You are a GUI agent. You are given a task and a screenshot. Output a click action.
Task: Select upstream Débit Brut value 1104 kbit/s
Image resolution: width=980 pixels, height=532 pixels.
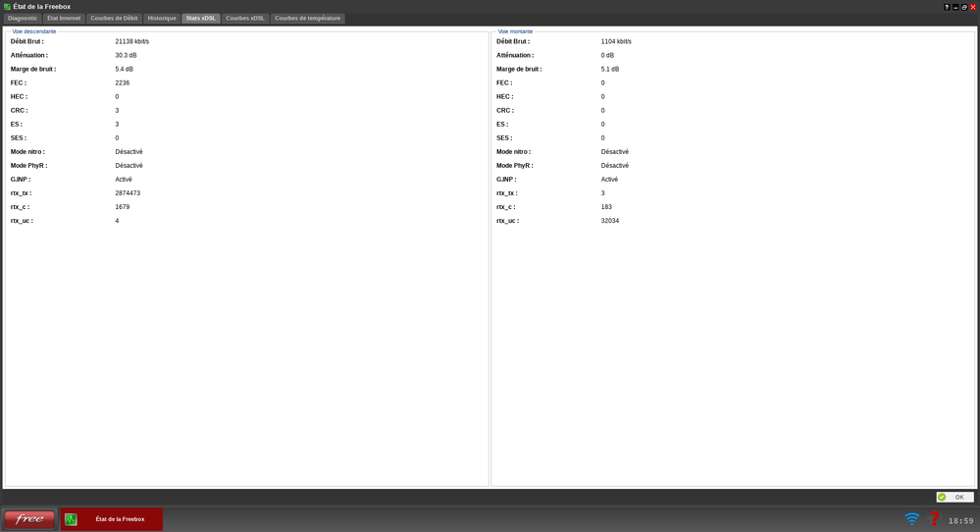tap(616, 42)
